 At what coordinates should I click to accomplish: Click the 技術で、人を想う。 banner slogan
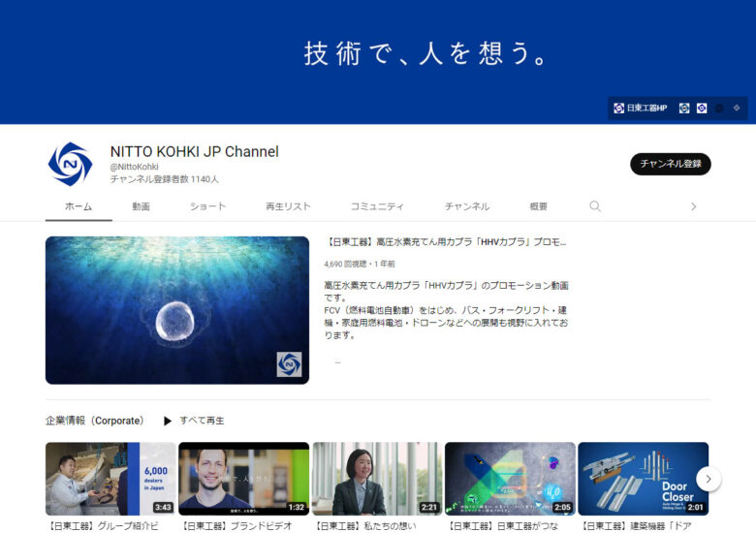point(425,53)
